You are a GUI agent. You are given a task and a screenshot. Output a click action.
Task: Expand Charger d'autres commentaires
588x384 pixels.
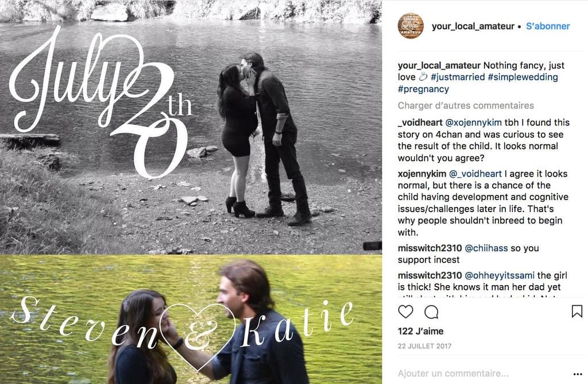(x=466, y=105)
